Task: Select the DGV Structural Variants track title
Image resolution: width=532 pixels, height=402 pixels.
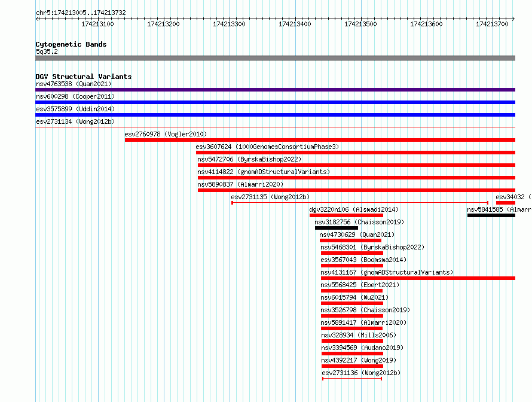Action: (84, 77)
